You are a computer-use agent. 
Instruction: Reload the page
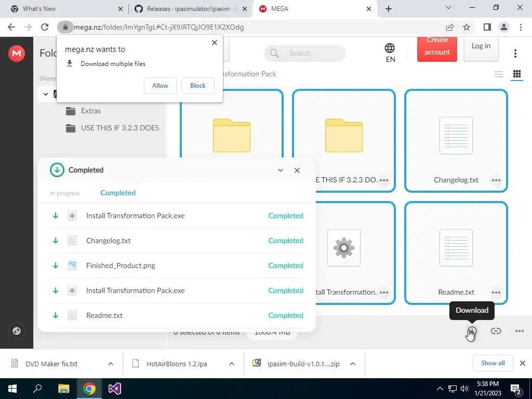(45, 27)
